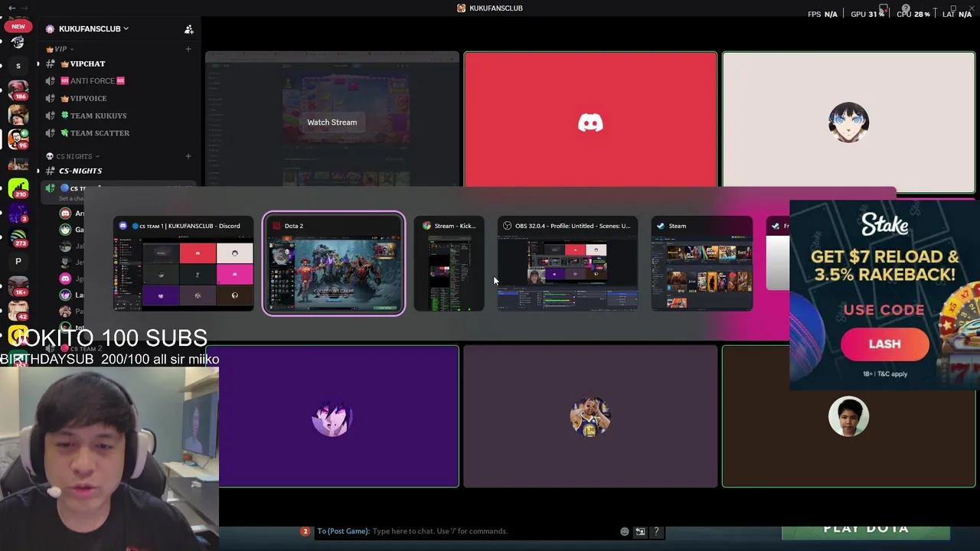
Task: Select the OBS 32.0.4 window thumbnail
Action: point(567,264)
